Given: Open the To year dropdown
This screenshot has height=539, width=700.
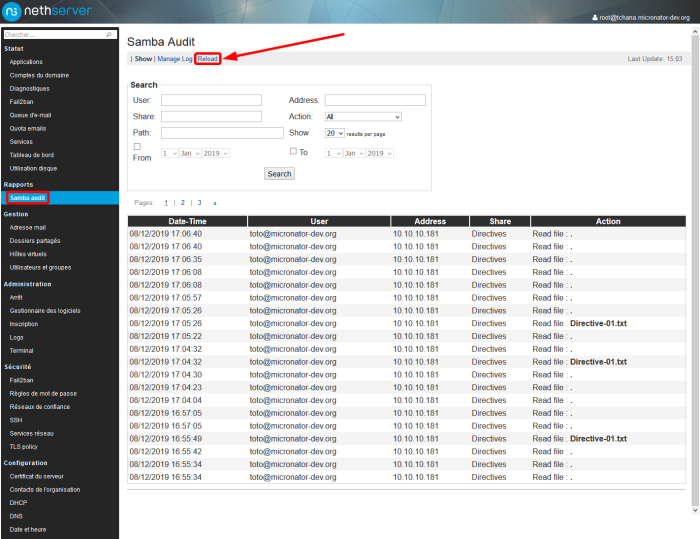Looking at the screenshot, I should (x=379, y=153).
